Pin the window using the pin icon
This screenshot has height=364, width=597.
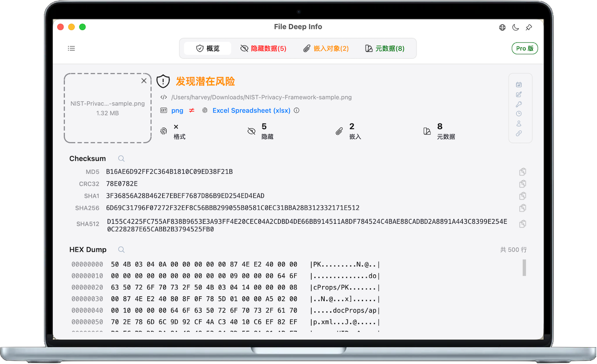[x=528, y=27]
